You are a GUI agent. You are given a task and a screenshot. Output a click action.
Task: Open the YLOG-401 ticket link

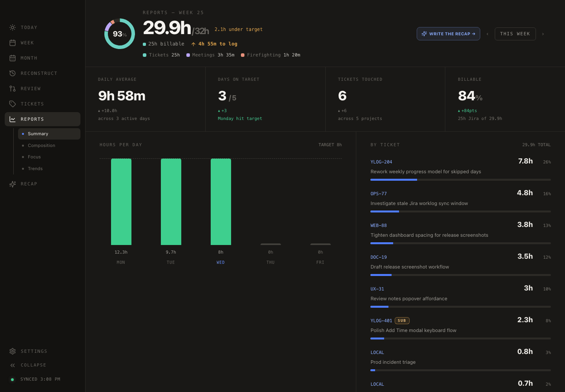tap(381, 321)
